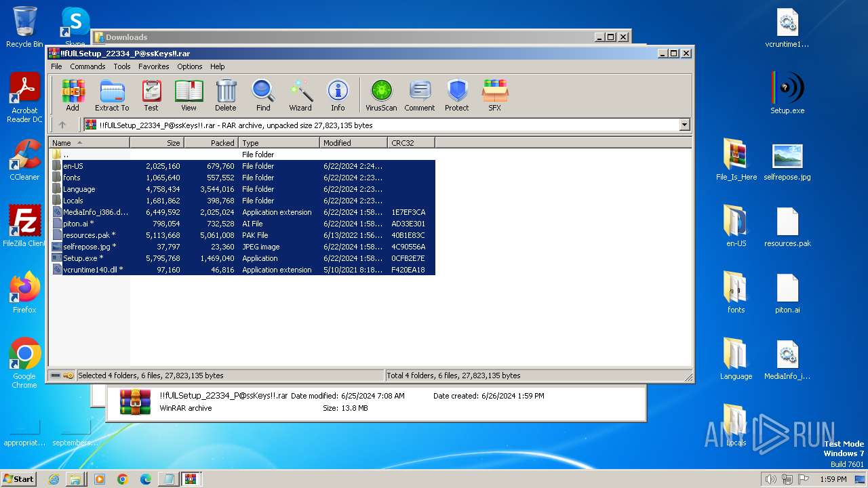This screenshot has height=488, width=868.
Task: Select the fonts folder in archive list
Action: coord(242,178)
